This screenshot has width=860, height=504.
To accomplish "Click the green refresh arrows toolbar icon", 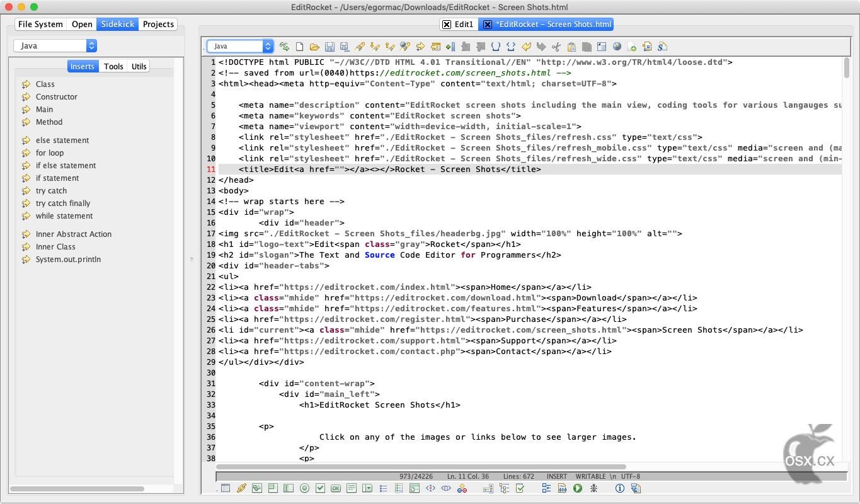I will (x=284, y=47).
